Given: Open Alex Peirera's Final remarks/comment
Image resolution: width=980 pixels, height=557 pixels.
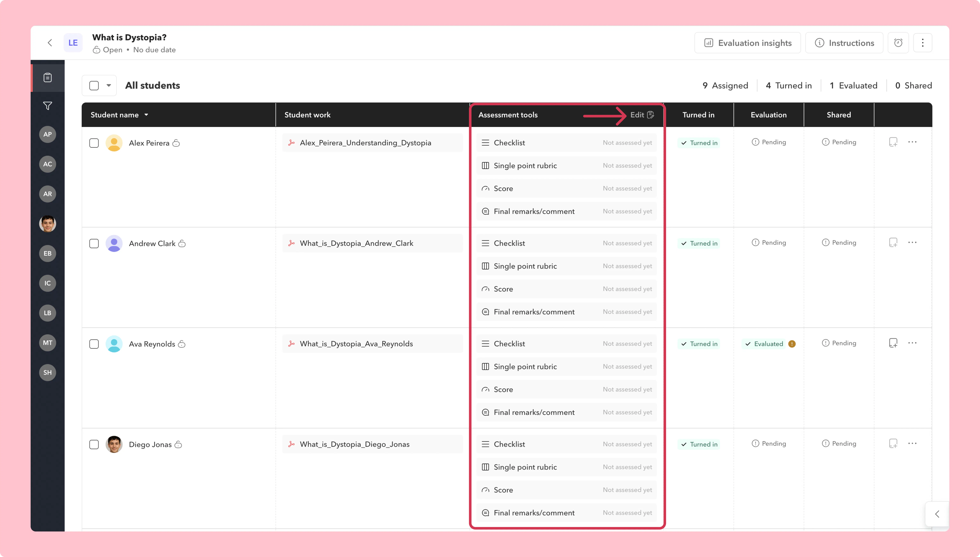Looking at the screenshot, I should pyautogui.click(x=567, y=212).
